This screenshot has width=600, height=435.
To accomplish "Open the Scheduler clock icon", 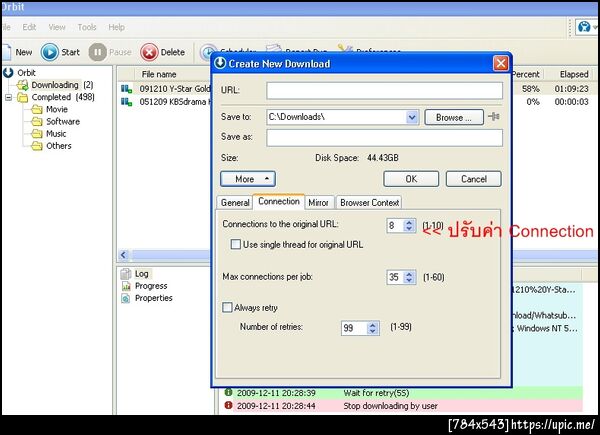I will pyautogui.click(x=207, y=52).
